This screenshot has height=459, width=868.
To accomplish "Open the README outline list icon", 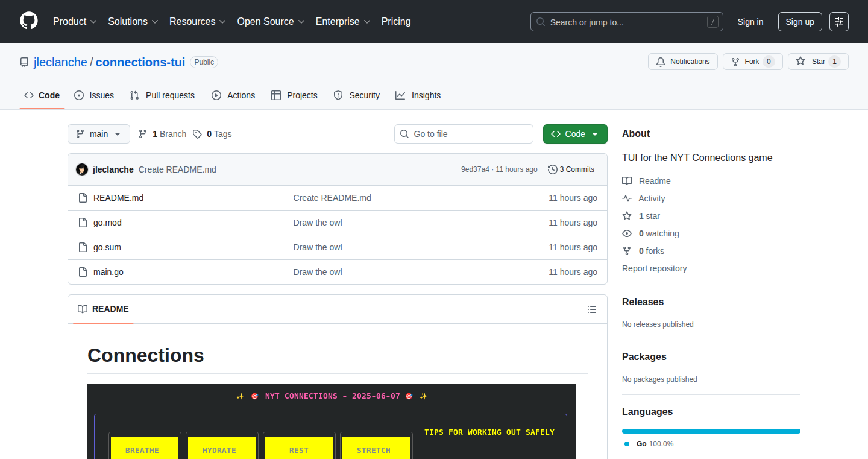I will pyautogui.click(x=592, y=309).
